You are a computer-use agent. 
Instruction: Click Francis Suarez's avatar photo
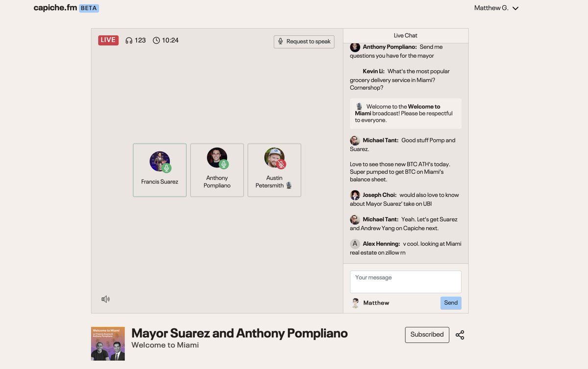(159, 161)
